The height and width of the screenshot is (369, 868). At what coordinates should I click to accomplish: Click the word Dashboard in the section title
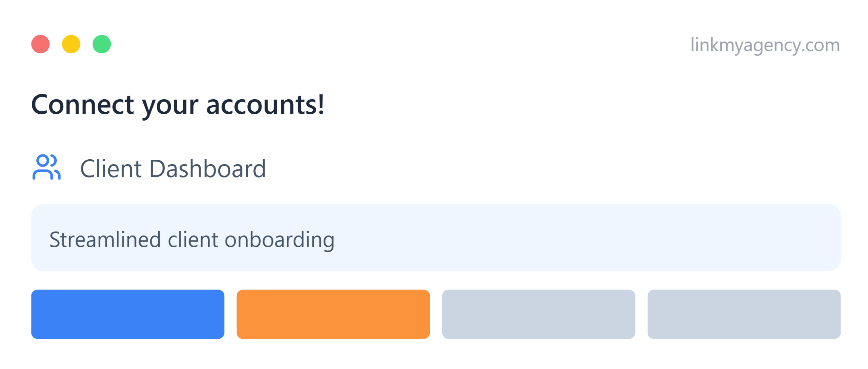pos(207,169)
